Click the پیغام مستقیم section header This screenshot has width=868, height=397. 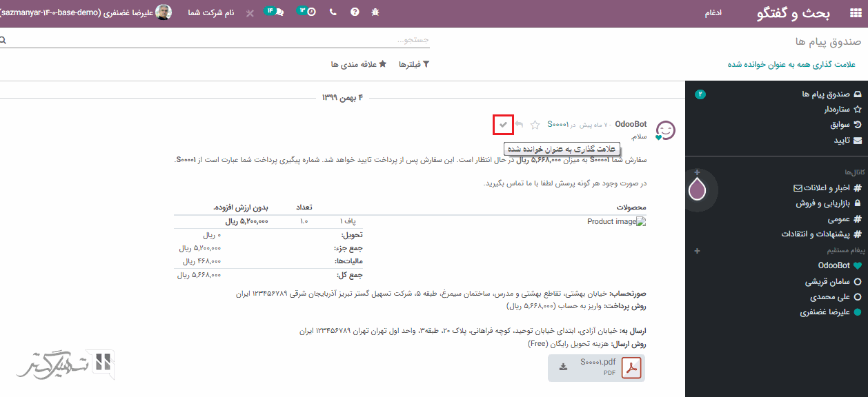click(846, 252)
